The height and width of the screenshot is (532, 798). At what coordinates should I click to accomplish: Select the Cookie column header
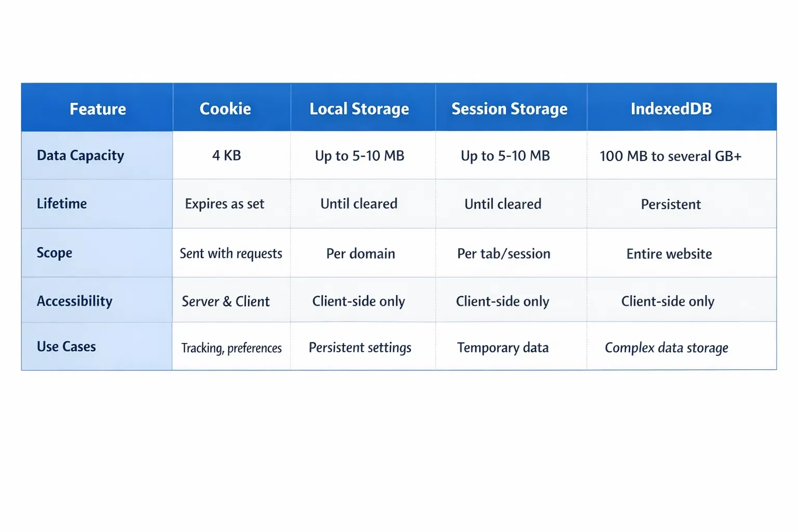[x=225, y=109]
